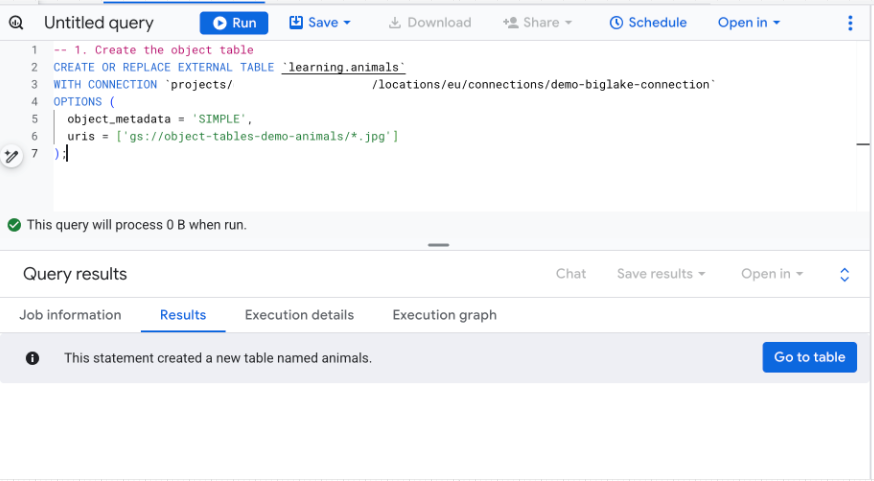Click the info icon in the results banner

point(32,358)
